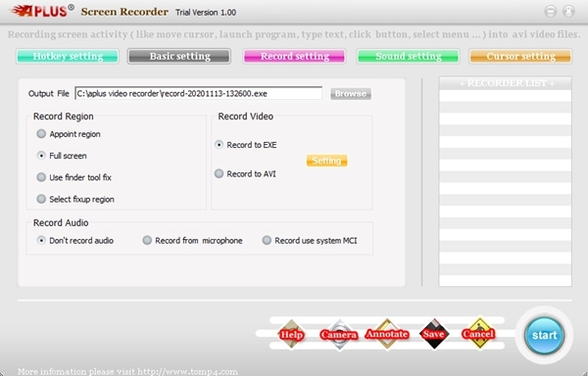
Task: Minimize the Screen Recorder window
Action: [x=550, y=12]
